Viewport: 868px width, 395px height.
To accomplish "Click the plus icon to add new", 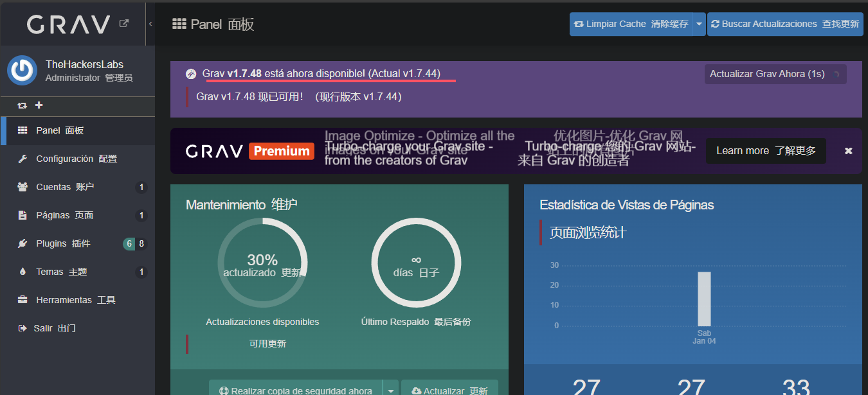I will click(x=39, y=105).
